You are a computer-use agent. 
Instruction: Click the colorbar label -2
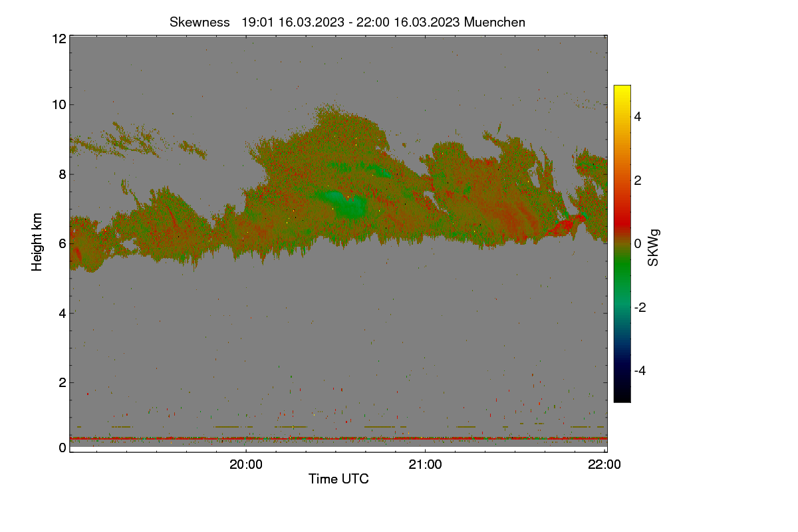click(x=641, y=307)
